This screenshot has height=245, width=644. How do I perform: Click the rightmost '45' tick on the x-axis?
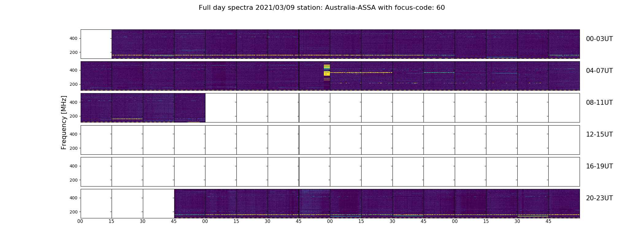(x=548, y=221)
